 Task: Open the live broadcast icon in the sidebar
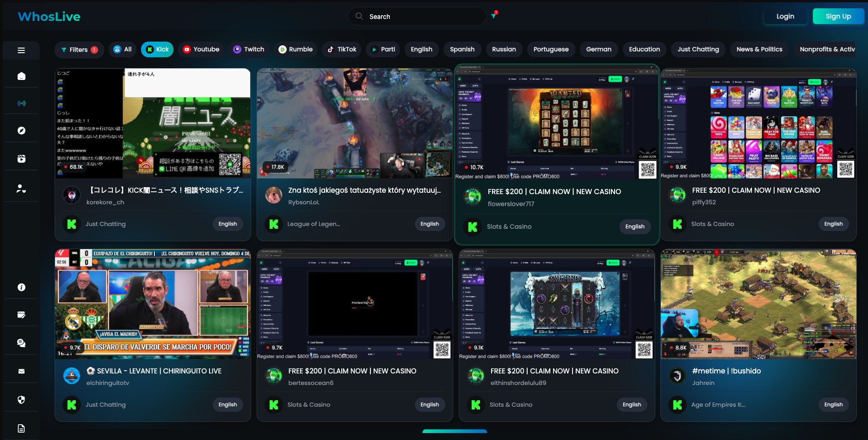[x=21, y=104]
